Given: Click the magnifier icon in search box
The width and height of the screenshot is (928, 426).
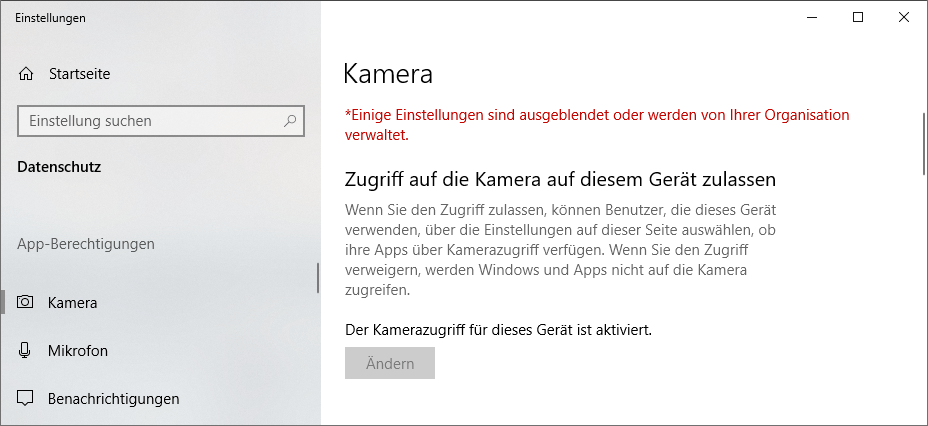Looking at the screenshot, I should click(x=290, y=121).
